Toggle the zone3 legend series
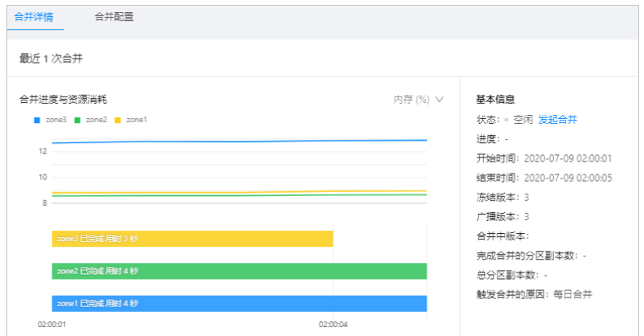The width and height of the screenshot is (644, 336). 50,120
